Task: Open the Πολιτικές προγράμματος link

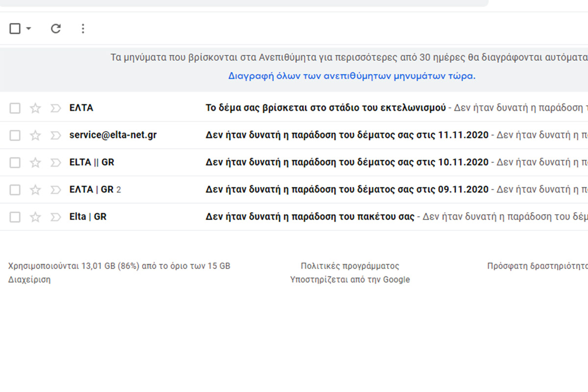Action: pyautogui.click(x=350, y=266)
